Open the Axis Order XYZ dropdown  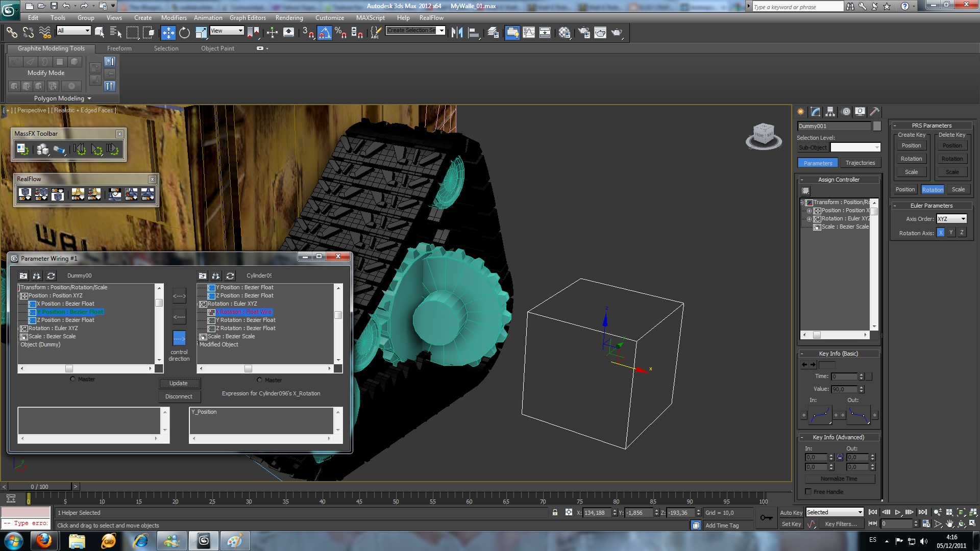[951, 219]
